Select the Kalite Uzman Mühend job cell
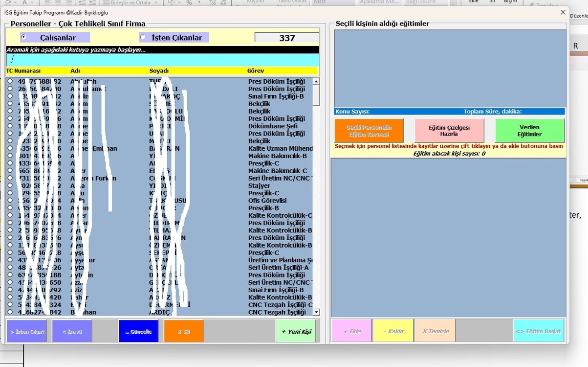 pyautogui.click(x=280, y=148)
